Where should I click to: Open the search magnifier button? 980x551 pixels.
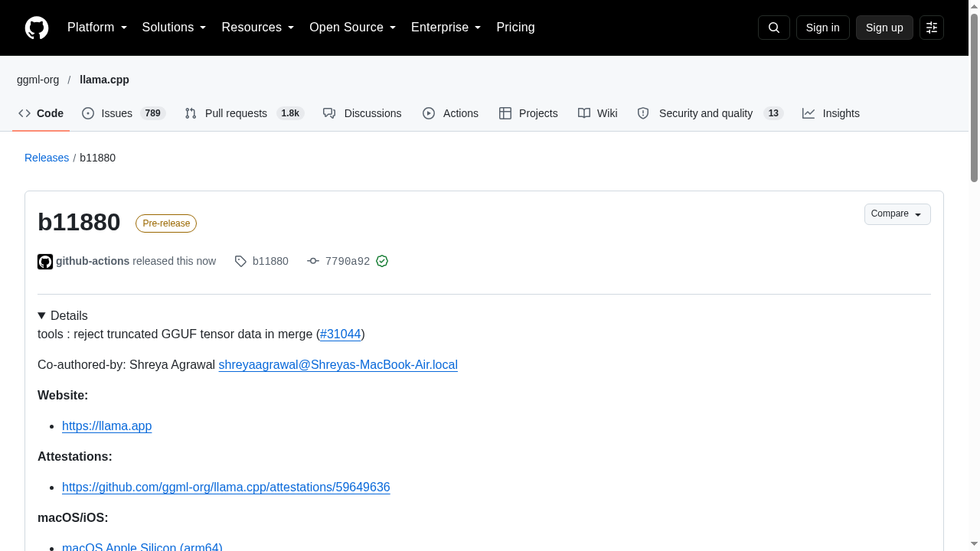coord(774,28)
